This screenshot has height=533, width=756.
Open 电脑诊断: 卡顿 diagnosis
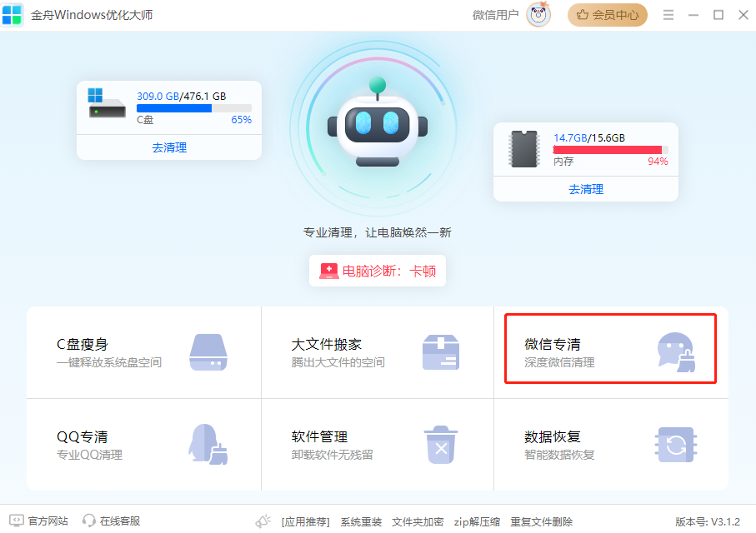[378, 271]
